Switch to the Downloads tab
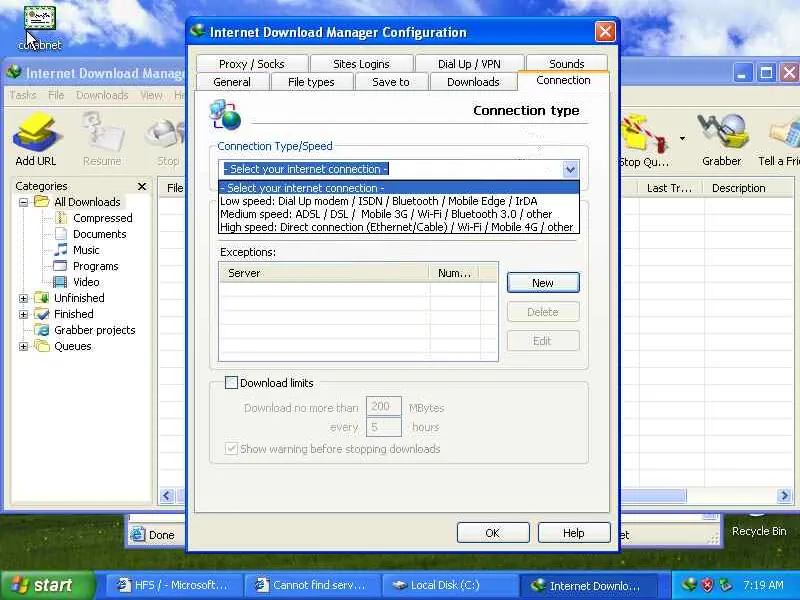Screen dimensions: 800x600 click(473, 82)
